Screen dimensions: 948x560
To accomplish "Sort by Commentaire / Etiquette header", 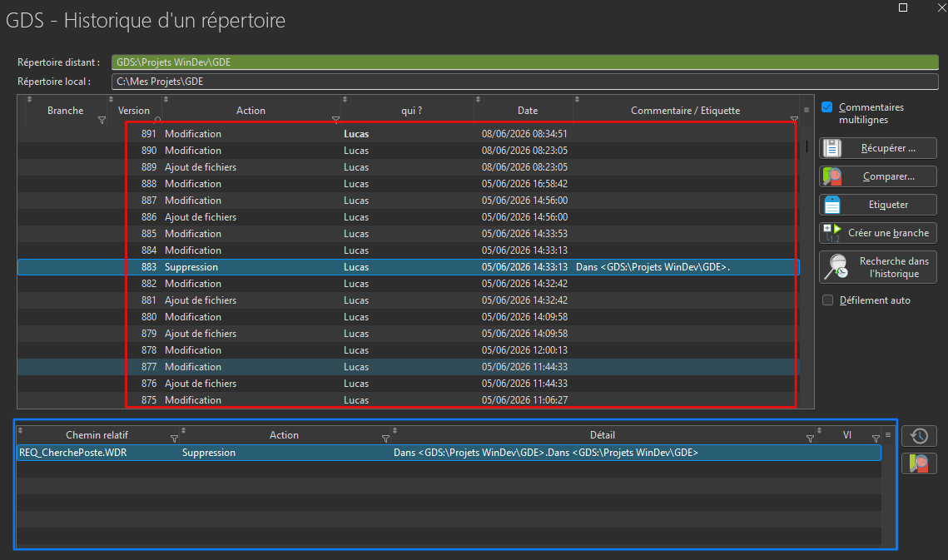I will [x=685, y=111].
